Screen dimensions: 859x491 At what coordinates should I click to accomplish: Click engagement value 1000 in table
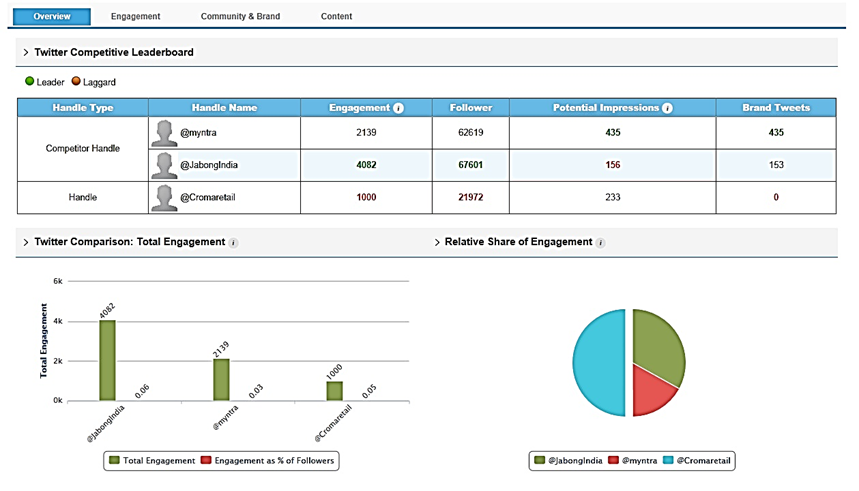[366, 197]
